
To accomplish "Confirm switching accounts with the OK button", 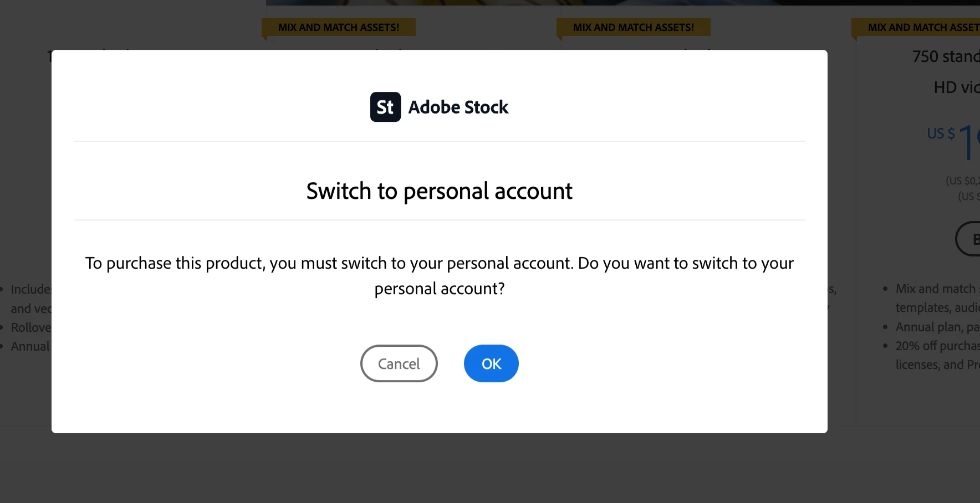I will tap(491, 363).
